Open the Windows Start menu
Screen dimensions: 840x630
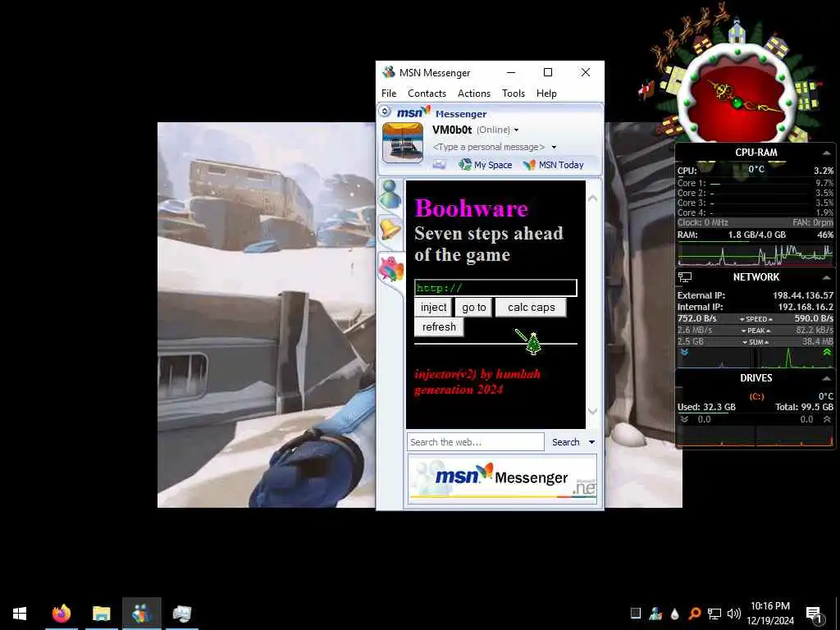pos(20,614)
